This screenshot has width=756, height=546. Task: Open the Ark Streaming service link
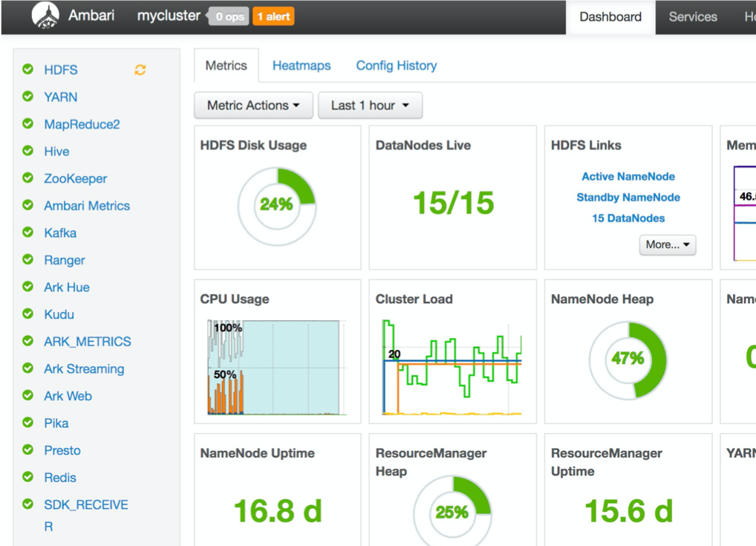tap(85, 369)
